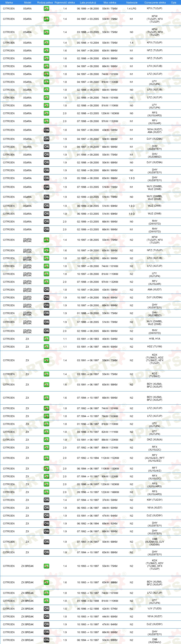This screenshot has height=644, width=181.
Task: Click petrol icon in ZX BREAK 1.6 BDY row
Action: pos(46,583)
